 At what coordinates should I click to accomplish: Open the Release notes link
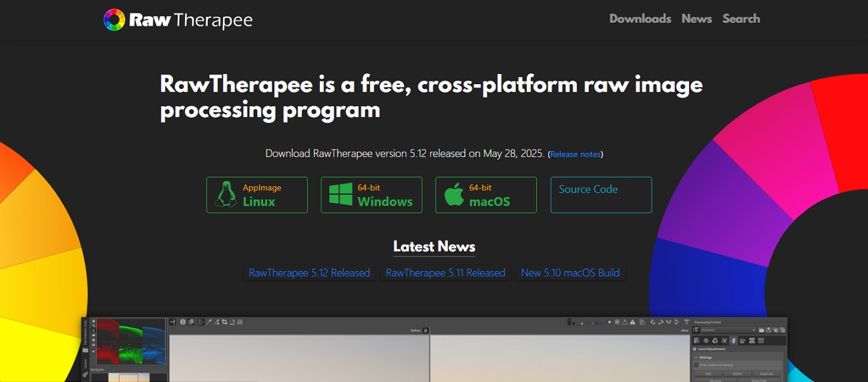pyautogui.click(x=576, y=154)
